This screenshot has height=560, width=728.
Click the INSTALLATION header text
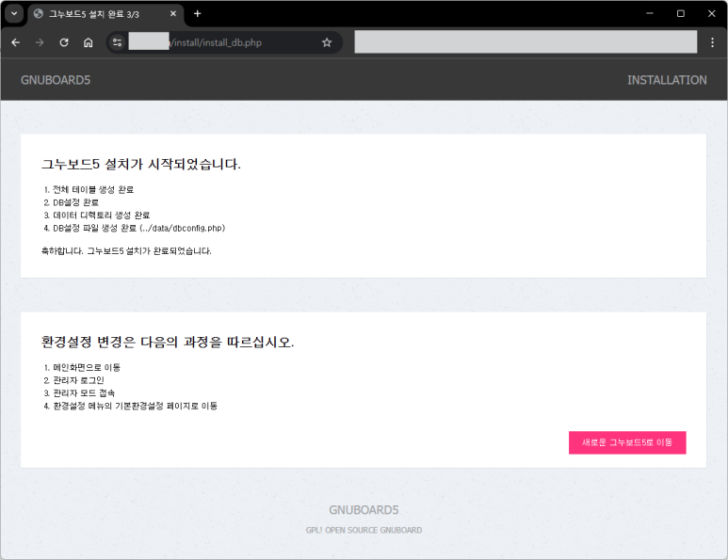pos(667,80)
